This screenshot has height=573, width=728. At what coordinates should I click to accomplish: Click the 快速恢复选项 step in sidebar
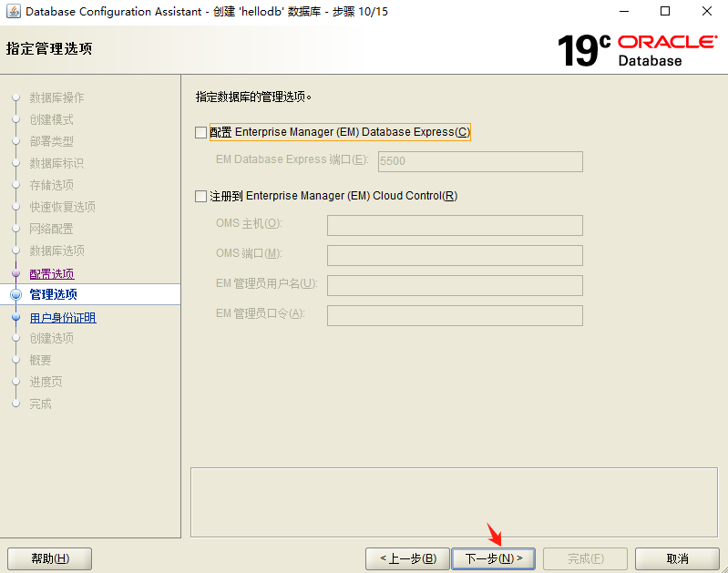pos(62,207)
